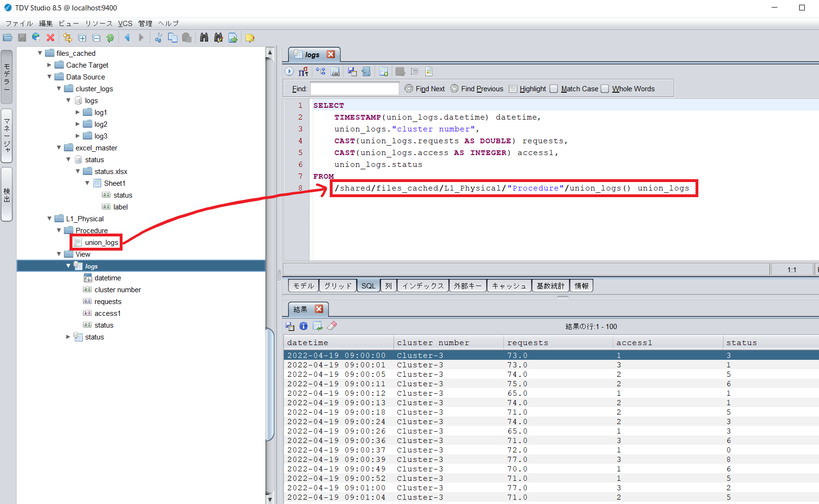Collapse the excel_master node

(x=59, y=148)
